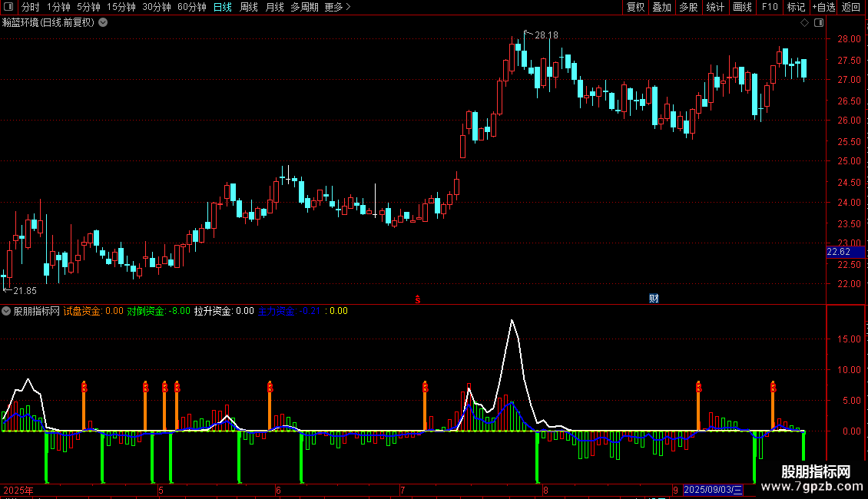Click the 统计 statistics button

[714, 7]
